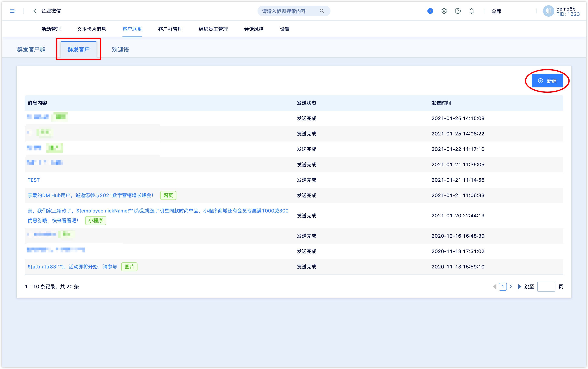Open the 文本卡片消息 menu

click(x=91, y=29)
